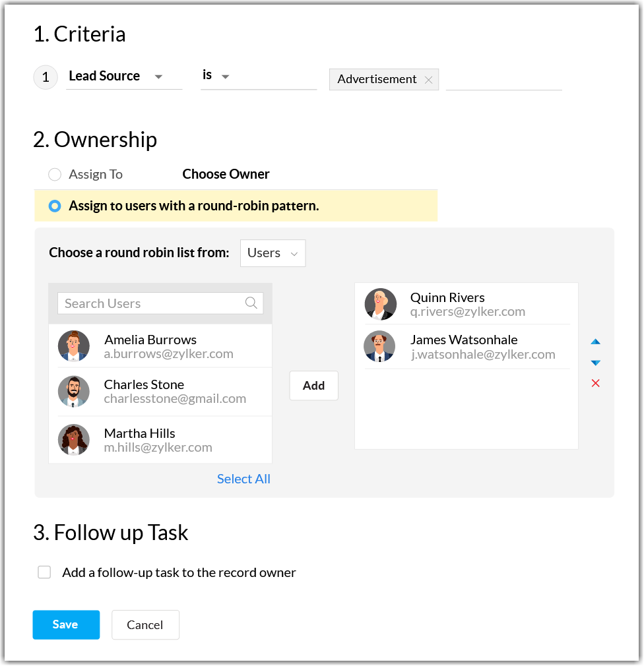This screenshot has width=644, height=666.
Task: Click the Save button
Action: click(x=66, y=625)
